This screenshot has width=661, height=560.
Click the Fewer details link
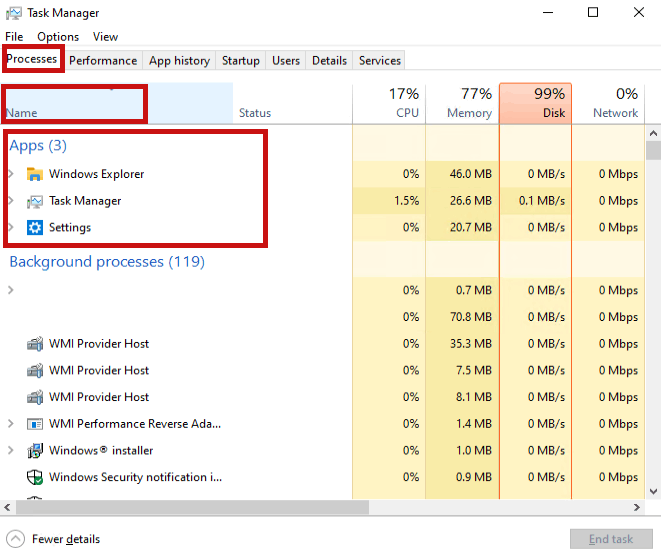[66, 539]
